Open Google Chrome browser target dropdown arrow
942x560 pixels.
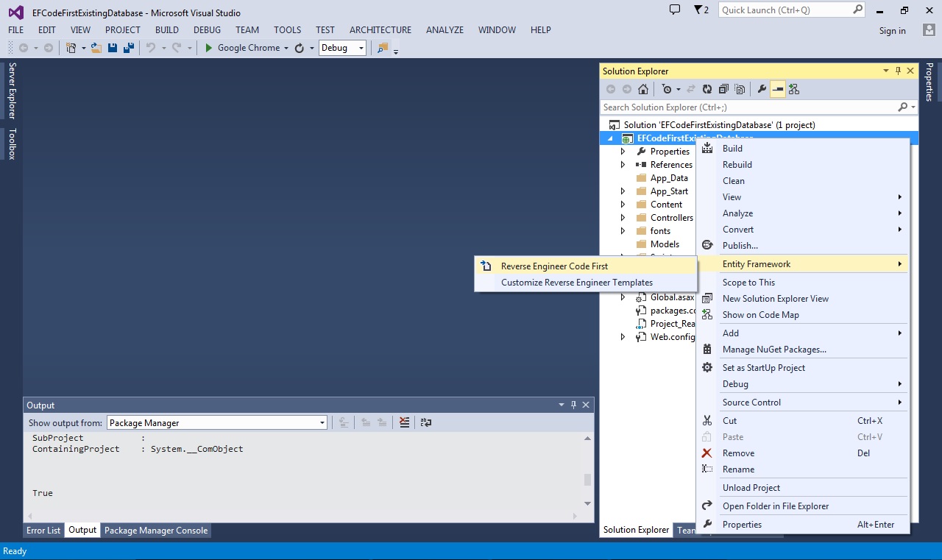tap(286, 48)
